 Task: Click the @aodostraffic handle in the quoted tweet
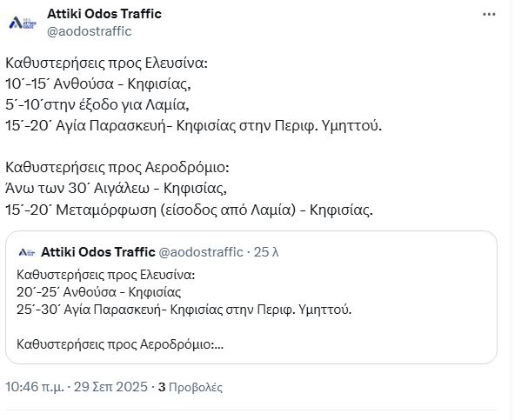point(201,252)
